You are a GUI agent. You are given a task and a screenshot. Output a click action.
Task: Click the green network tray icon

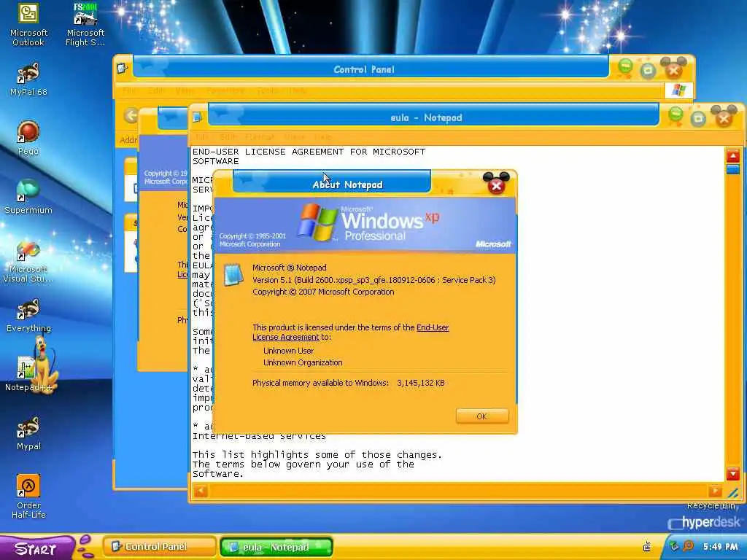(673, 545)
